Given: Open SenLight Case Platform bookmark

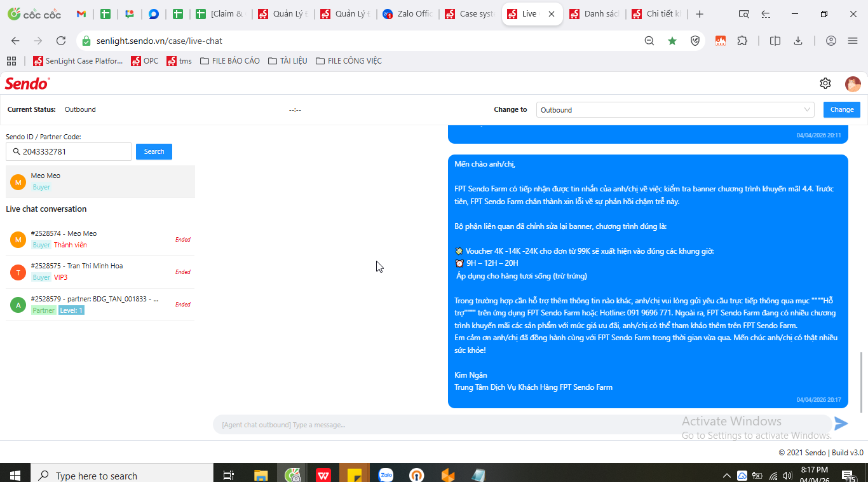Looking at the screenshot, I should 78,61.
